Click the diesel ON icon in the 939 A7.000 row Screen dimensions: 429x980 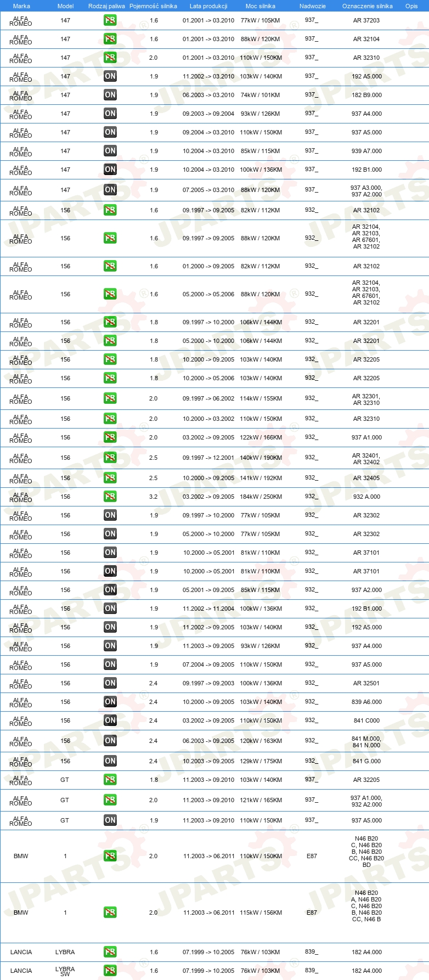click(x=110, y=151)
